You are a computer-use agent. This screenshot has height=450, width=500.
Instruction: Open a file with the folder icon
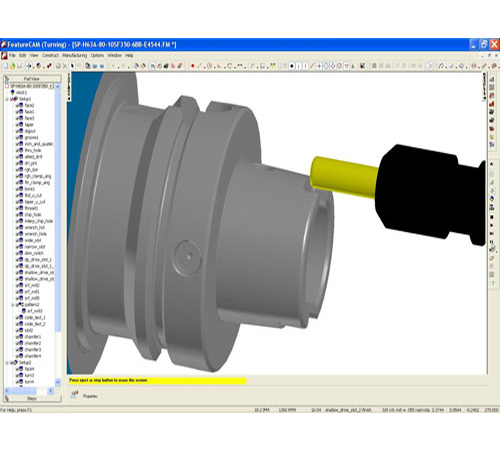pos(13,66)
